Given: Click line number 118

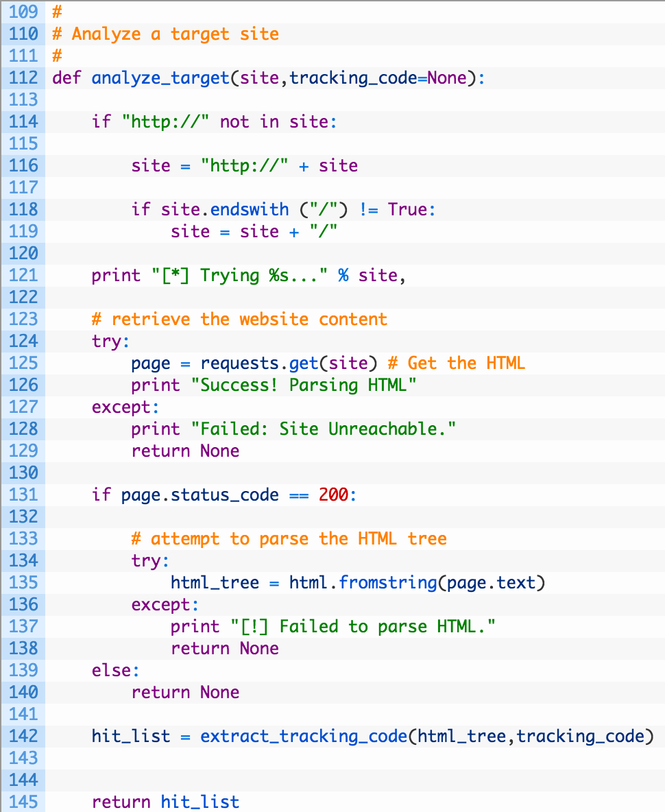Looking at the screenshot, I should coord(23,209).
